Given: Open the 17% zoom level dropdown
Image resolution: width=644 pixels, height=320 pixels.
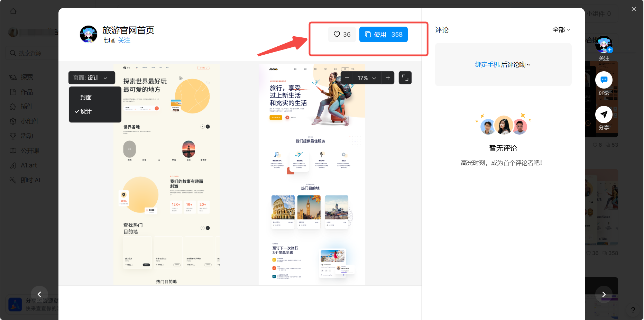Looking at the screenshot, I should pos(367,78).
